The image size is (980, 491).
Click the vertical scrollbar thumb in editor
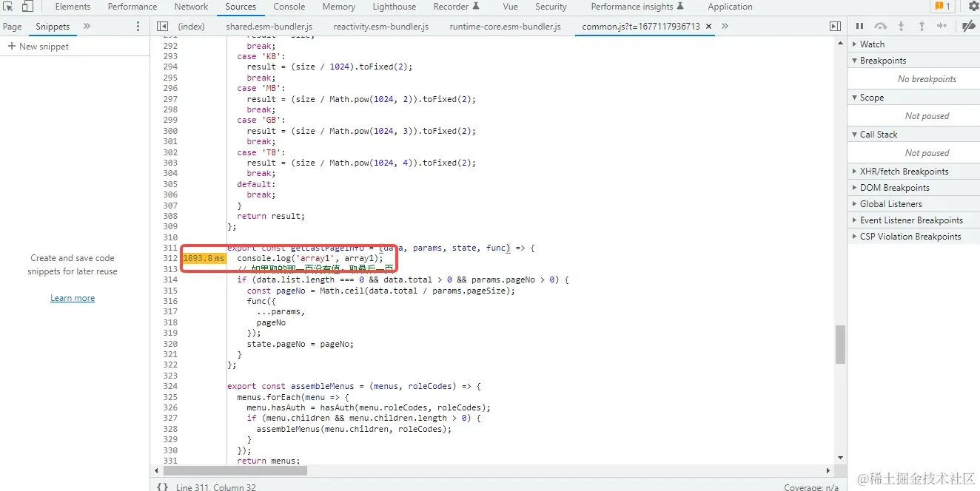[x=840, y=345]
